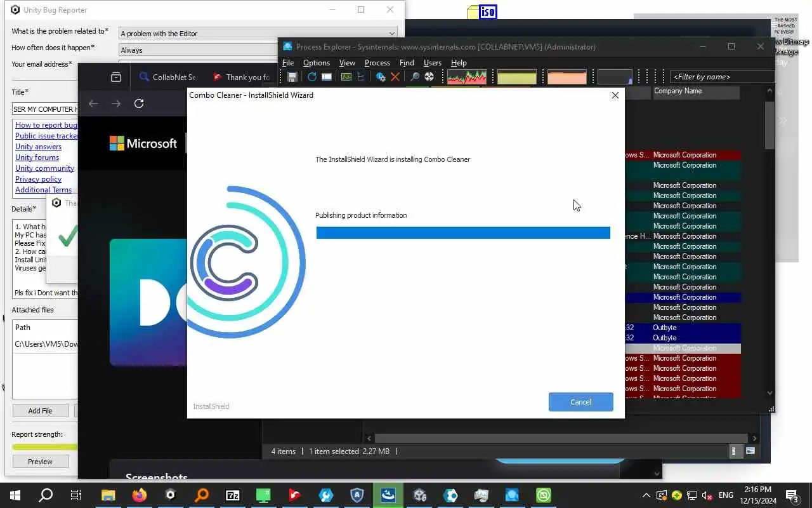The image size is (812, 508).
Task: Open the 'How to report bugs' link
Action: click(x=46, y=125)
